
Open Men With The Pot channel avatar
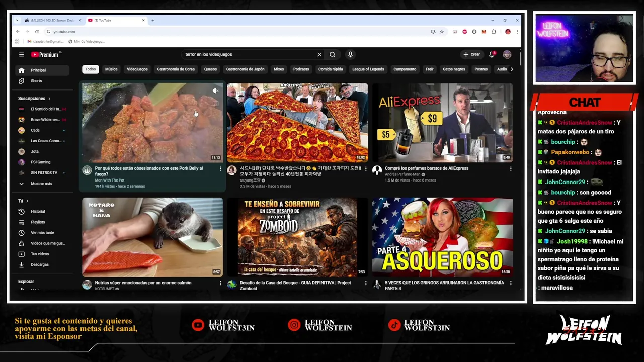(x=87, y=170)
